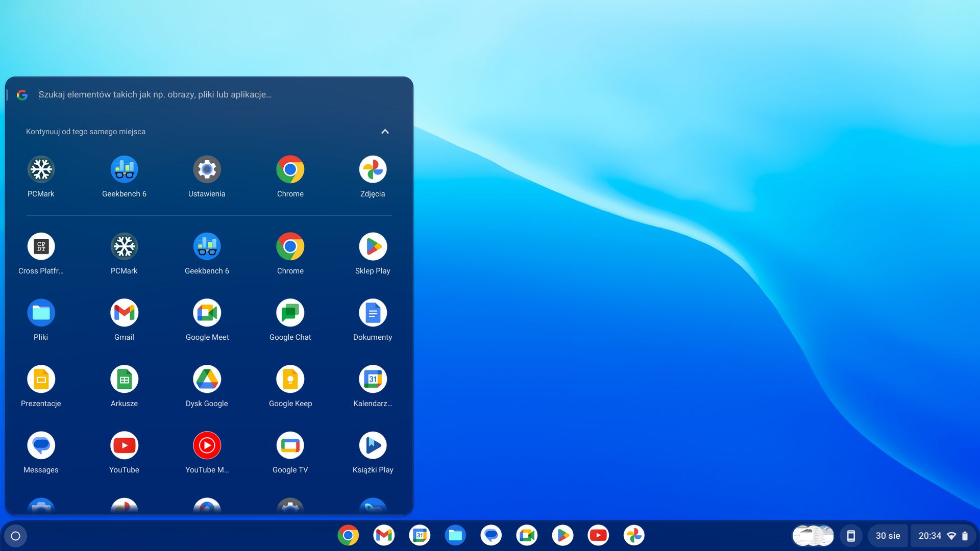Click the Google logo in the search bar
980x551 pixels.
[22, 95]
